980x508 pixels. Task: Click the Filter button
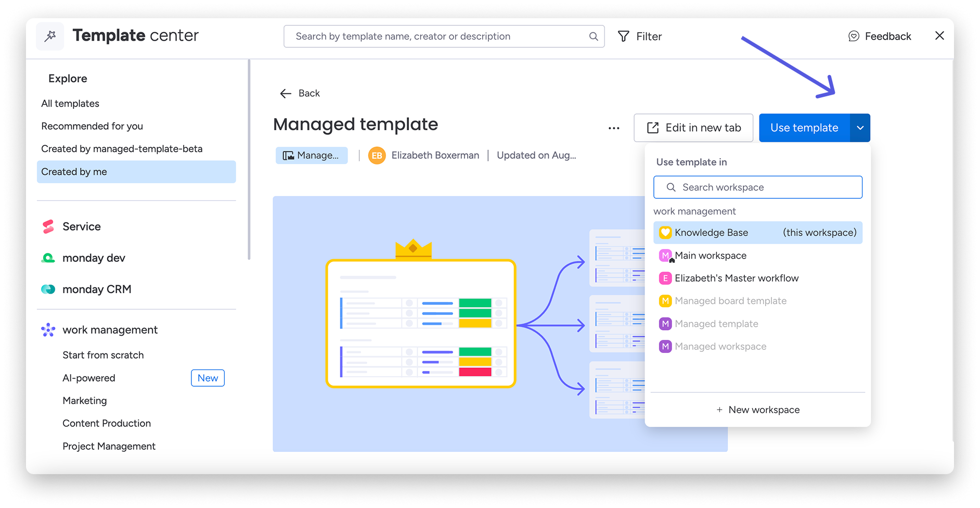click(640, 36)
